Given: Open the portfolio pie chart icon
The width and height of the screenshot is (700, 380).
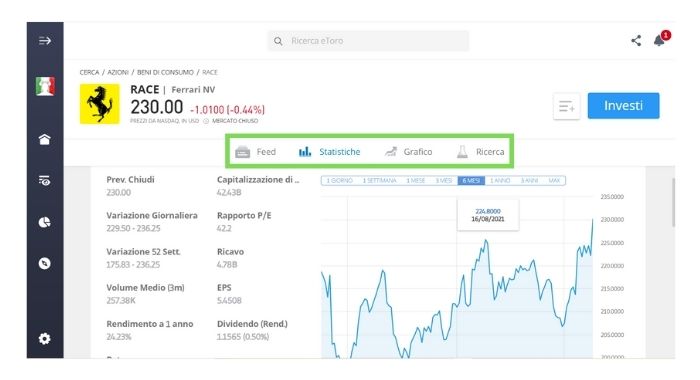Looking at the screenshot, I should [45, 222].
